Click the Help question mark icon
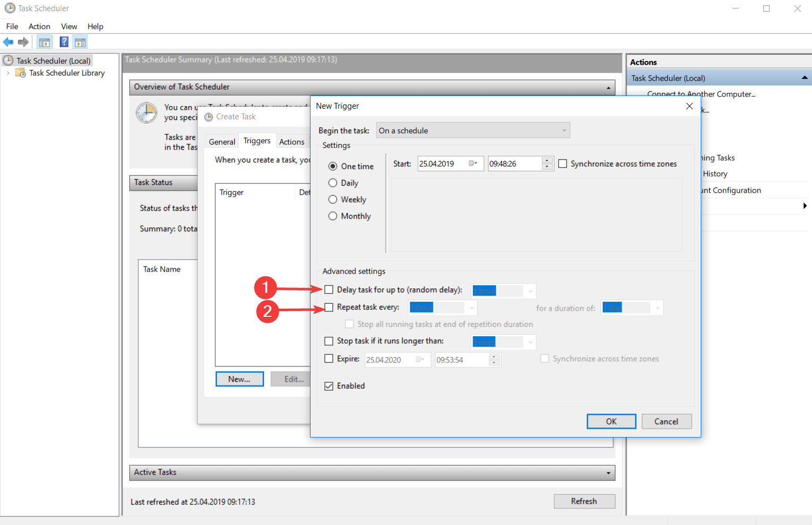The height and width of the screenshot is (525, 812). [64, 41]
